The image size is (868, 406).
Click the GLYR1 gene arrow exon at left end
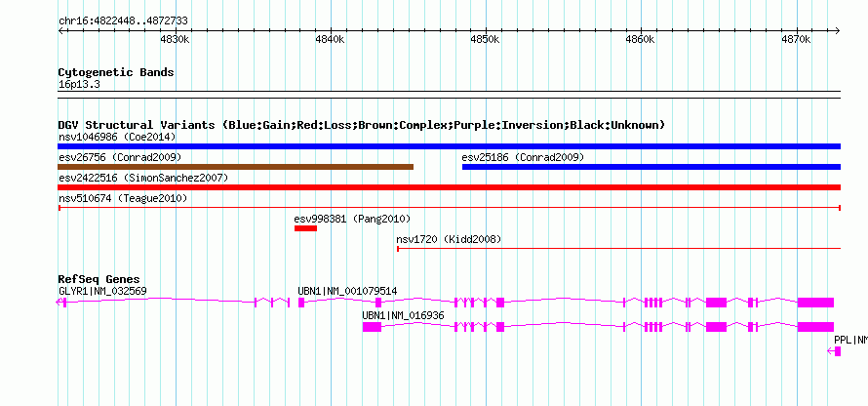61,303
